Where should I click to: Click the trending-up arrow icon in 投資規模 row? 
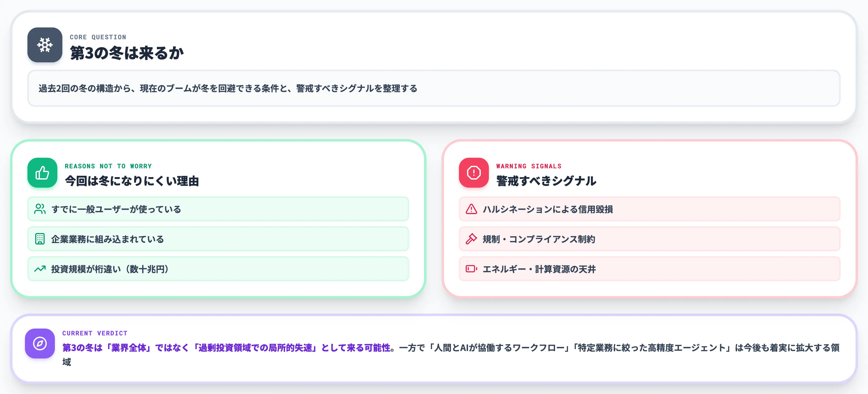coord(40,269)
